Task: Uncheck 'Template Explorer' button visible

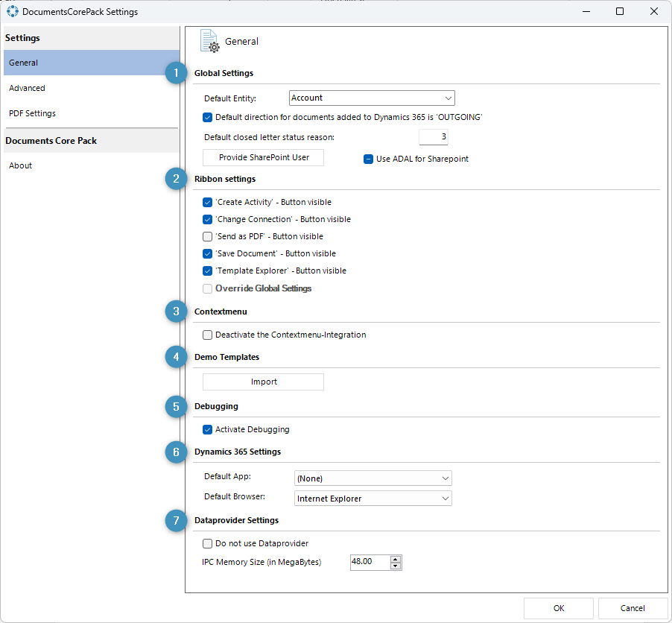Action: click(207, 271)
